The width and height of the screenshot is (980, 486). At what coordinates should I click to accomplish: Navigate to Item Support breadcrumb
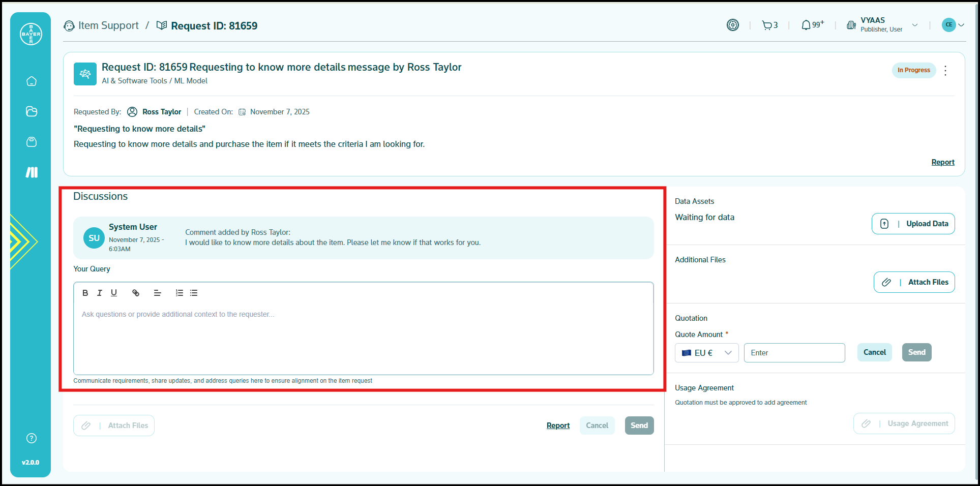pyautogui.click(x=108, y=26)
